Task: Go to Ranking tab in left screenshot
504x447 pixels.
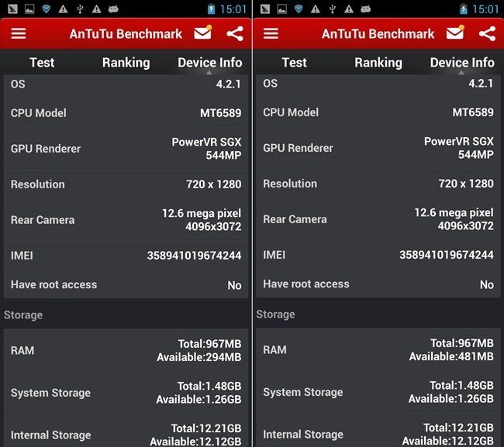Action: (x=126, y=63)
